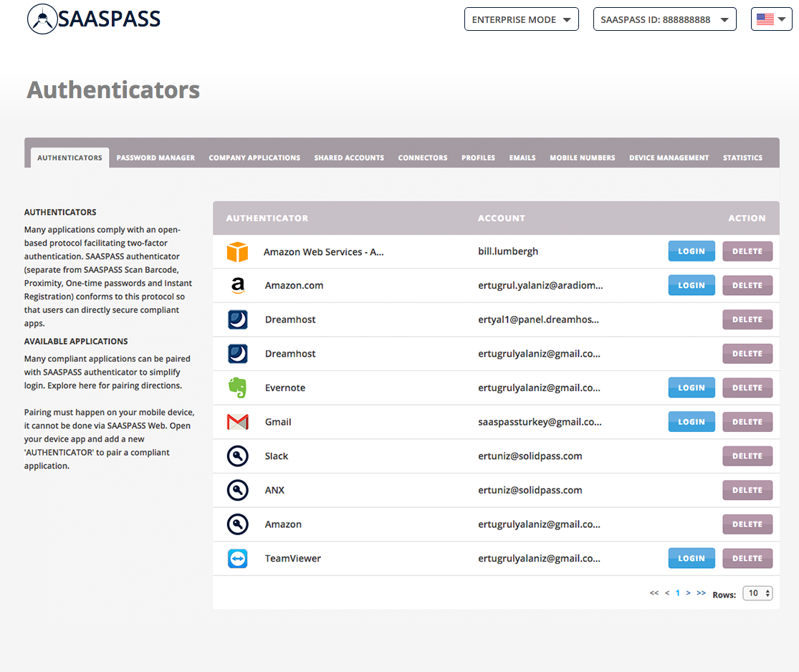The height and width of the screenshot is (672, 799).
Task: Delete the Evernote authenticator
Action: (747, 388)
